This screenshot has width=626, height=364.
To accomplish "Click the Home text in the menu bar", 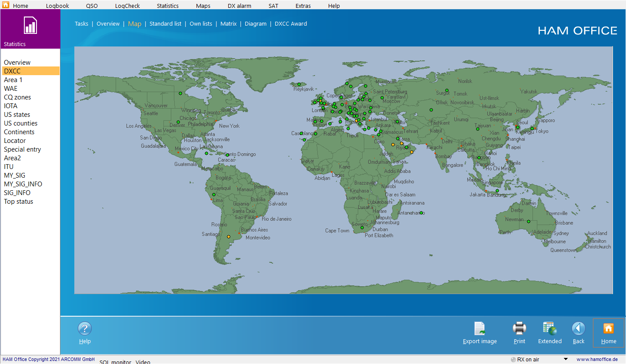I will [x=20, y=6].
